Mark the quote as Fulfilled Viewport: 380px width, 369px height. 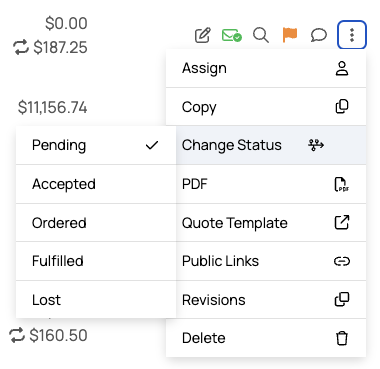point(96,261)
